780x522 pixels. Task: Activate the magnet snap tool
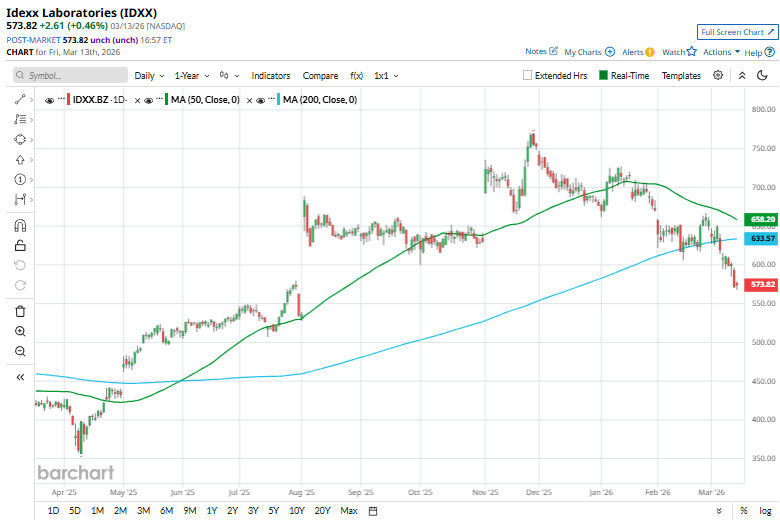click(20, 225)
